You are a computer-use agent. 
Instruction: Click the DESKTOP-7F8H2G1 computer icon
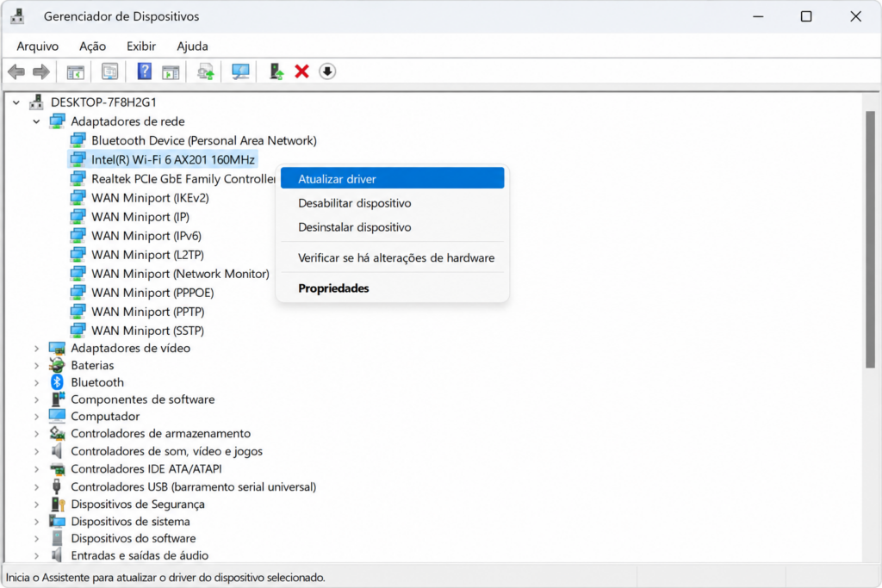(36, 102)
